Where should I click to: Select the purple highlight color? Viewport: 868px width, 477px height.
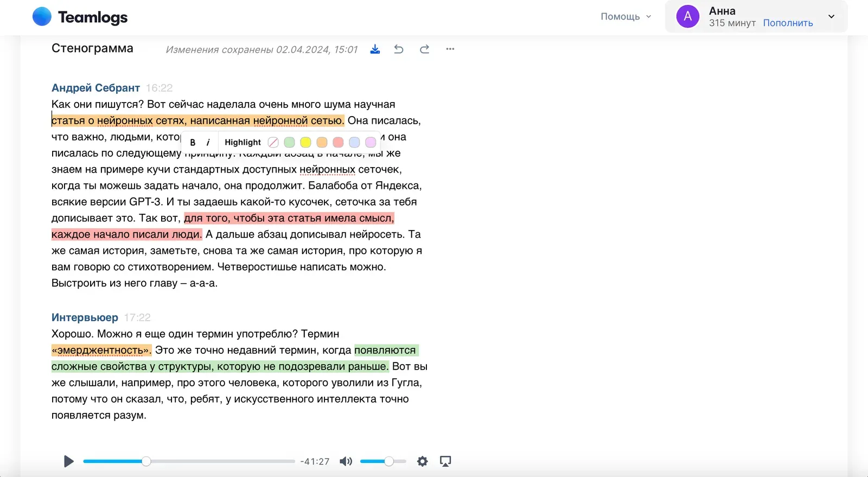pos(371,142)
